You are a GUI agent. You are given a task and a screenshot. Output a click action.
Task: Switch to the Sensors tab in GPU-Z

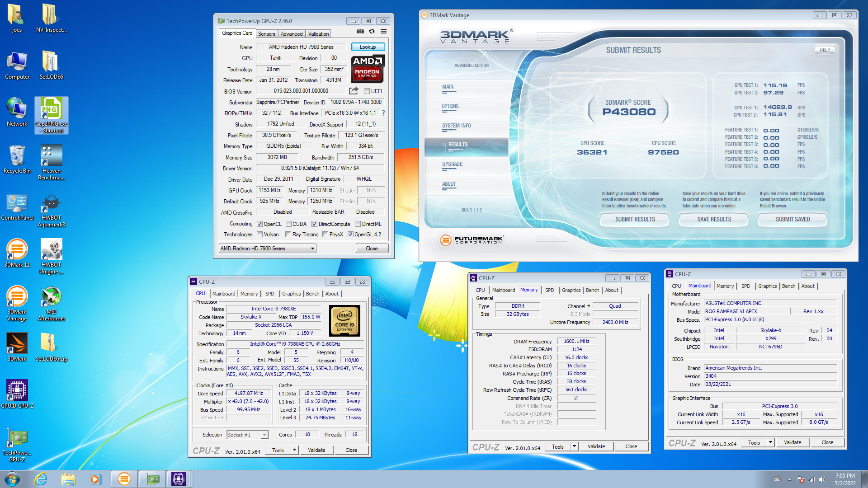pyautogui.click(x=266, y=34)
